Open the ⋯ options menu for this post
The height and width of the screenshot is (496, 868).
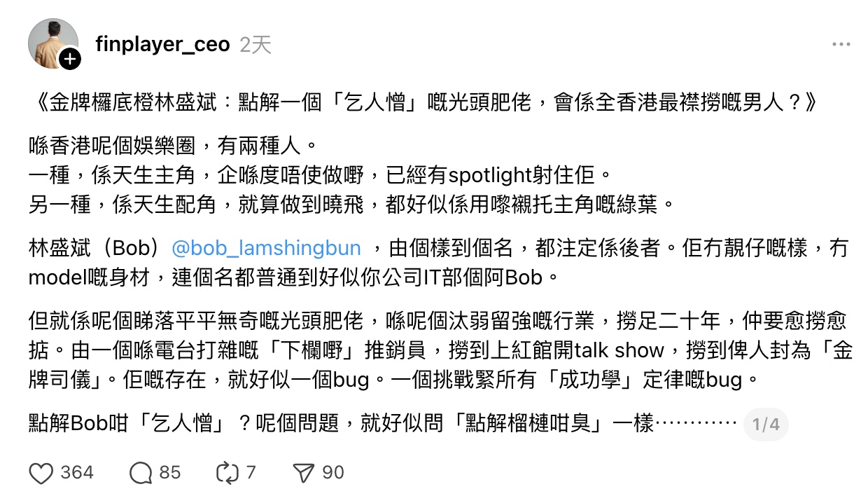click(x=841, y=43)
